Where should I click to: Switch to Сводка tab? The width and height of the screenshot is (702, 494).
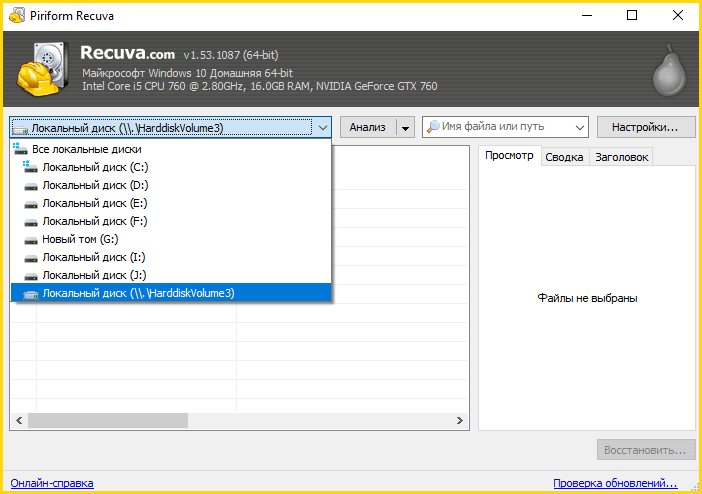click(564, 157)
